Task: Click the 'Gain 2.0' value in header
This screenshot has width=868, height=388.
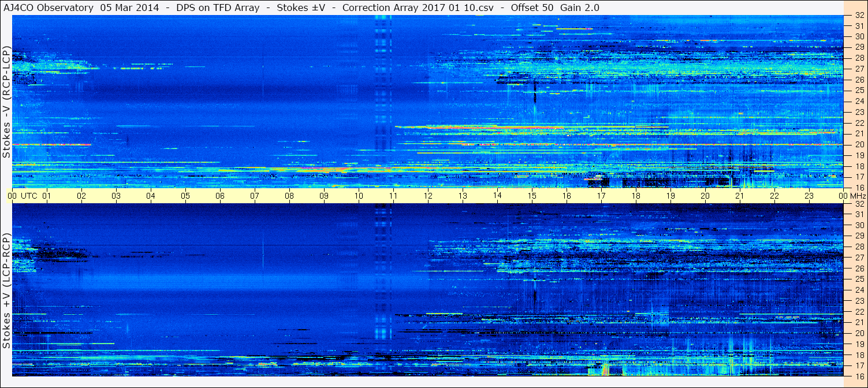Action: [579, 8]
